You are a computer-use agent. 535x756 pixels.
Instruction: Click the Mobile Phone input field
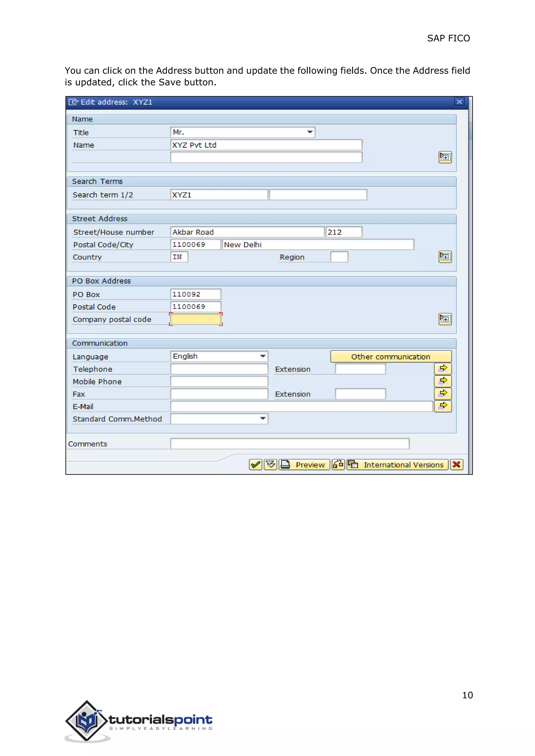point(219,381)
